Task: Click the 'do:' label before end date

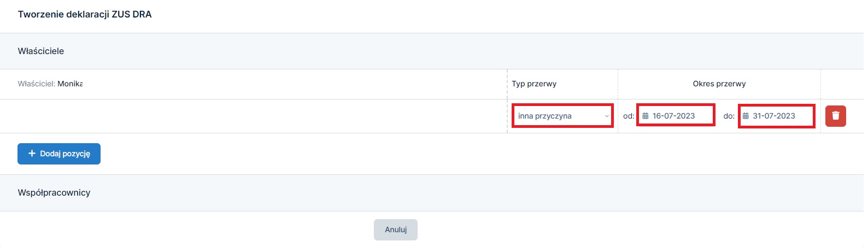Action: click(x=729, y=116)
